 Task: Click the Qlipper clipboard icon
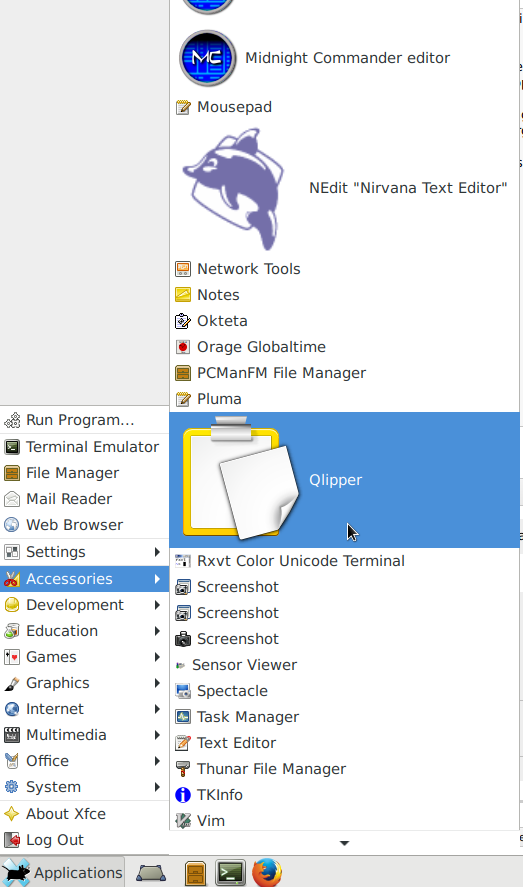pyautogui.click(x=240, y=479)
